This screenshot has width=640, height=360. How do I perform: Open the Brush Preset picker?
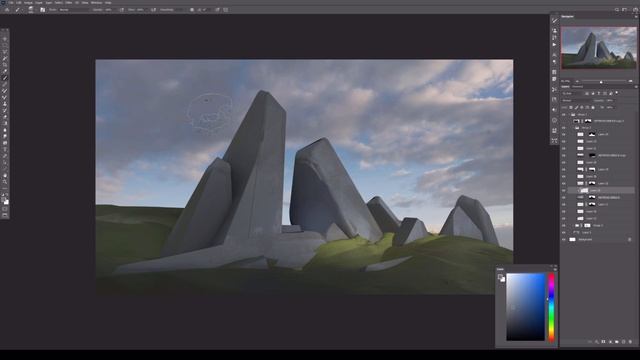tap(31, 9)
